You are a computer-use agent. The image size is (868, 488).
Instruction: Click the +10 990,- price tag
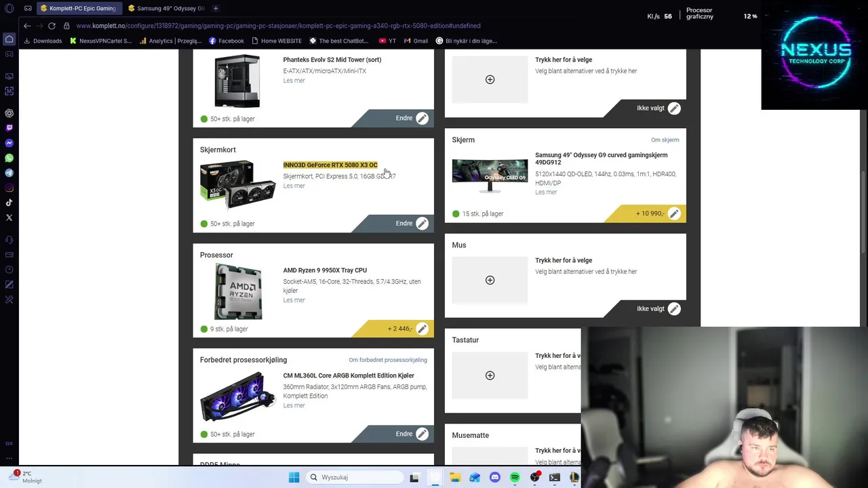(650, 213)
